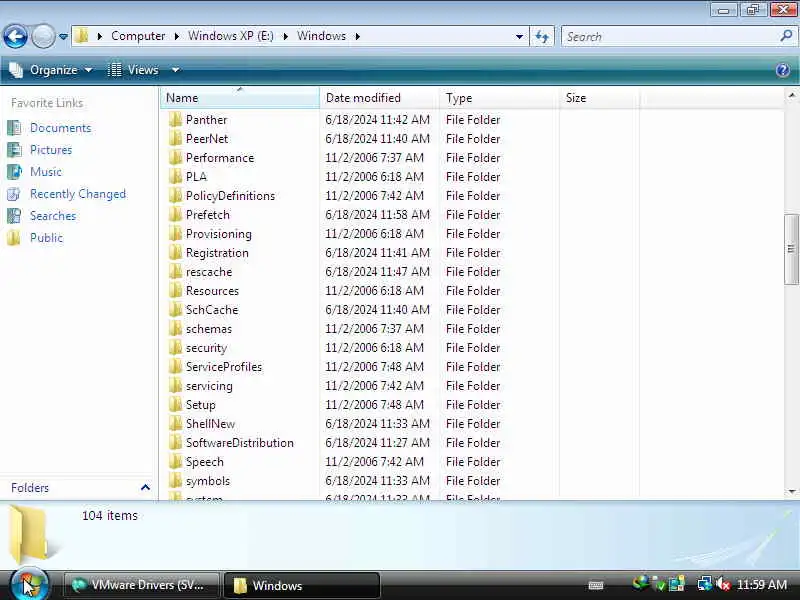Select the ServiceProfiles folder icon
This screenshot has height=600, width=800.
(176, 366)
